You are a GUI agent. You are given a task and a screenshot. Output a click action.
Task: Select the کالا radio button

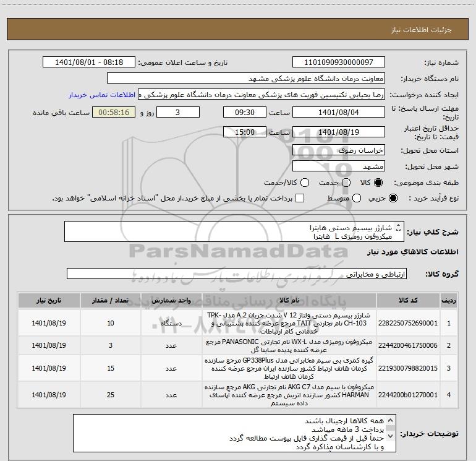378,183
